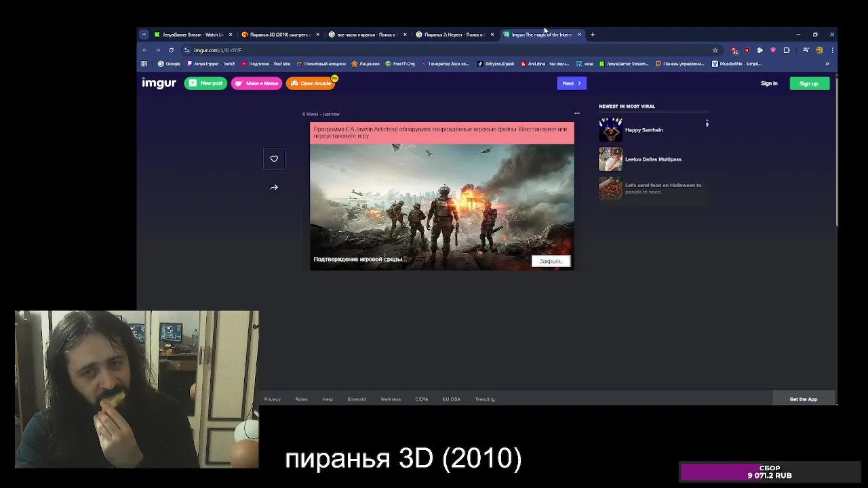Switch to the JenyaGamer Stream tab
Screen dimensions: 868x488
tap(192, 35)
